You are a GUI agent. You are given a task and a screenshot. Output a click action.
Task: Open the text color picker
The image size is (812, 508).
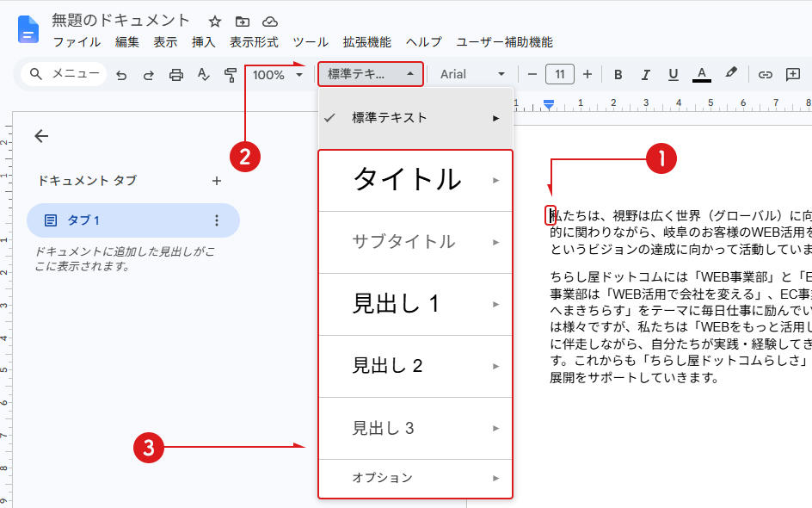click(702, 75)
